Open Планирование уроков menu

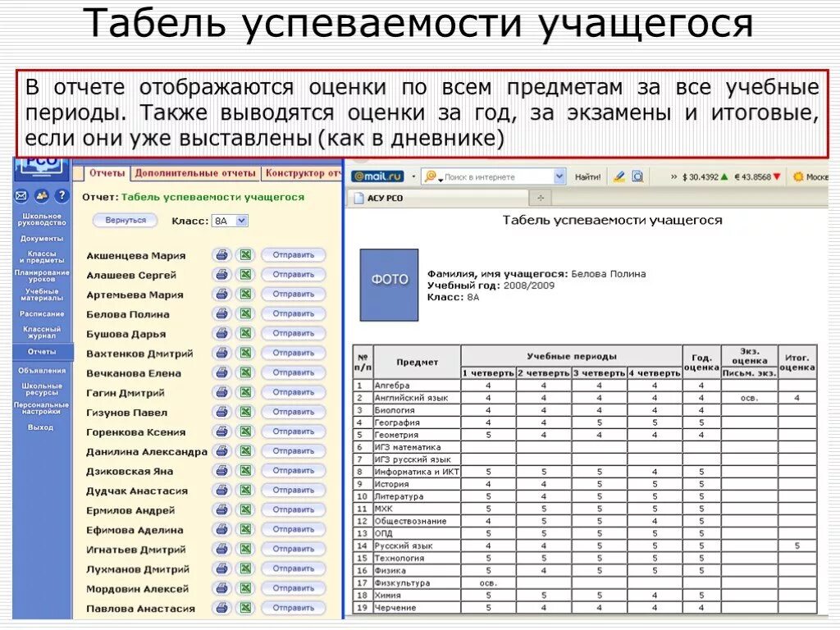pos(41,276)
